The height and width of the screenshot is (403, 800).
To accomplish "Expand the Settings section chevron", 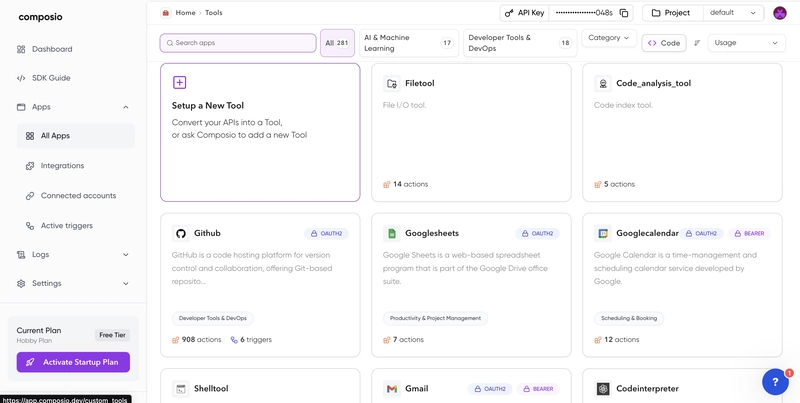I will [x=126, y=284].
